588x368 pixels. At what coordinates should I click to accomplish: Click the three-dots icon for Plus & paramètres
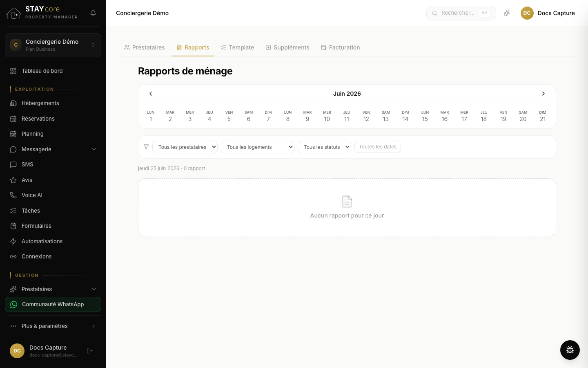pos(13,326)
